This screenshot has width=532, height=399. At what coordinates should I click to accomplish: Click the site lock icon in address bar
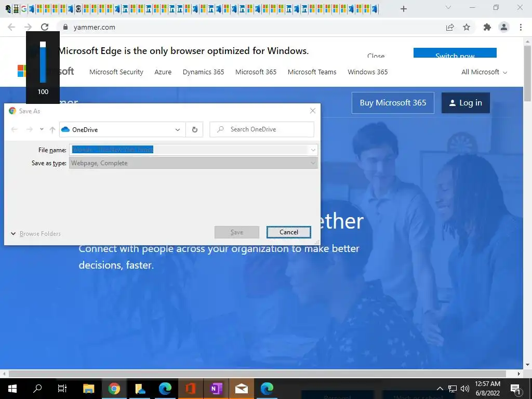point(65,27)
